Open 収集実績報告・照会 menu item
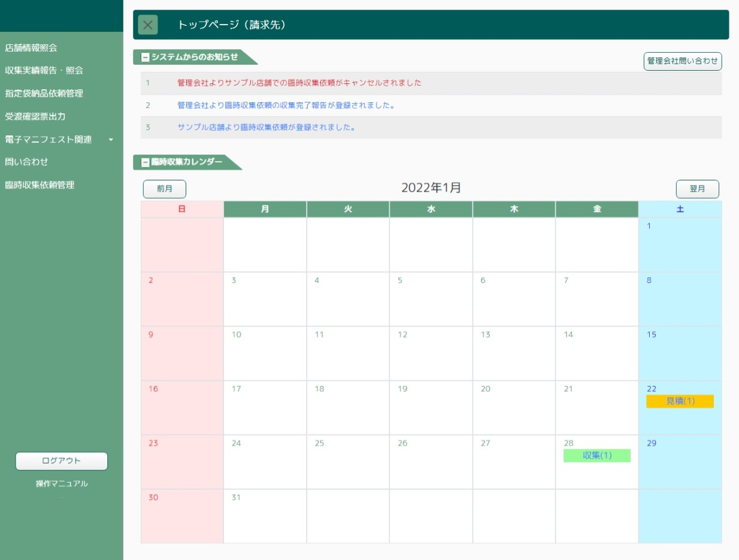 (44, 71)
